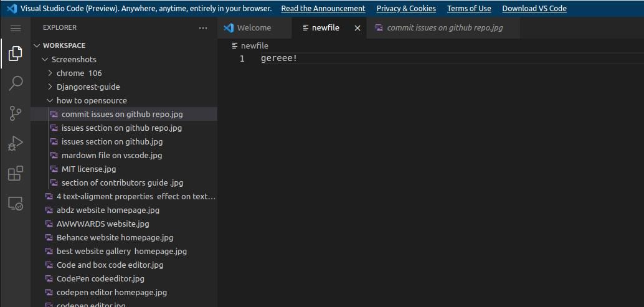
Task: Expand the chrome 106 folder
Action: pyautogui.click(x=50, y=73)
